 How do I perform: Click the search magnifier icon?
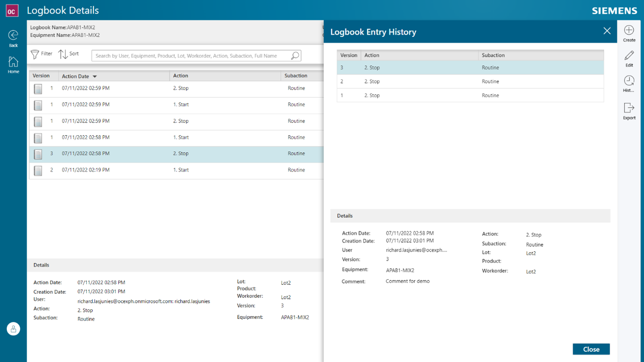click(x=295, y=55)
